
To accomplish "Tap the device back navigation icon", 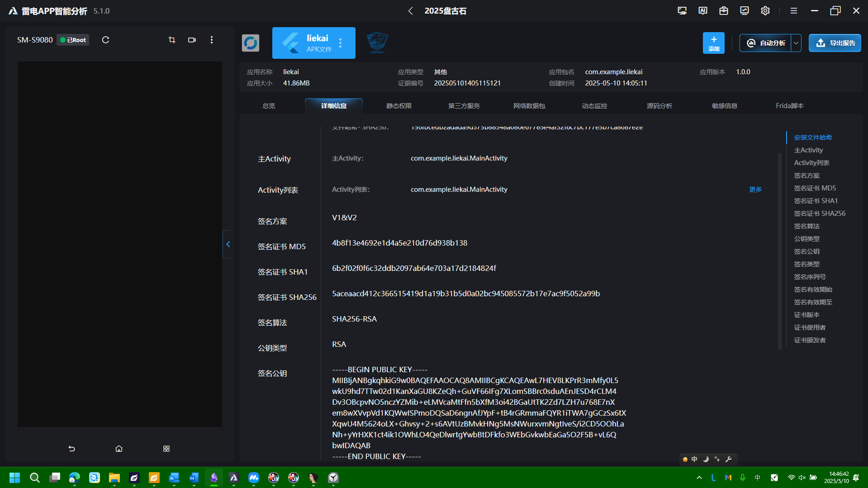I will pyautogui.click(x=71, y=449).
